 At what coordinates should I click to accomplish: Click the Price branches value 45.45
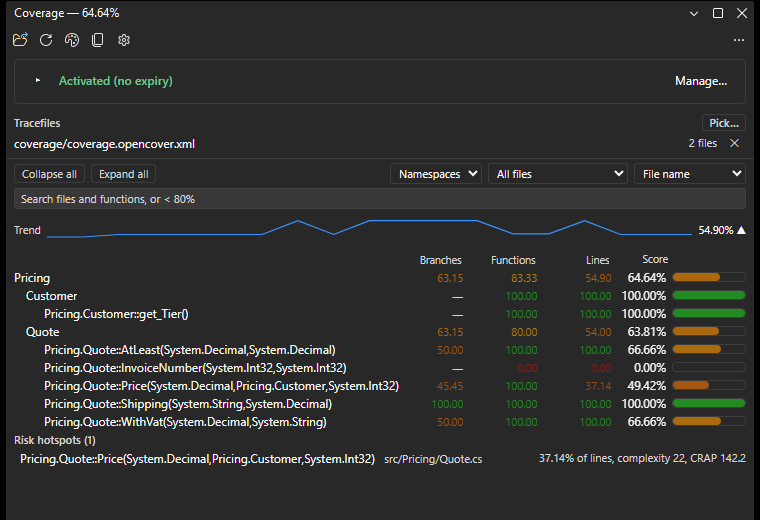[x=450, y=386]
